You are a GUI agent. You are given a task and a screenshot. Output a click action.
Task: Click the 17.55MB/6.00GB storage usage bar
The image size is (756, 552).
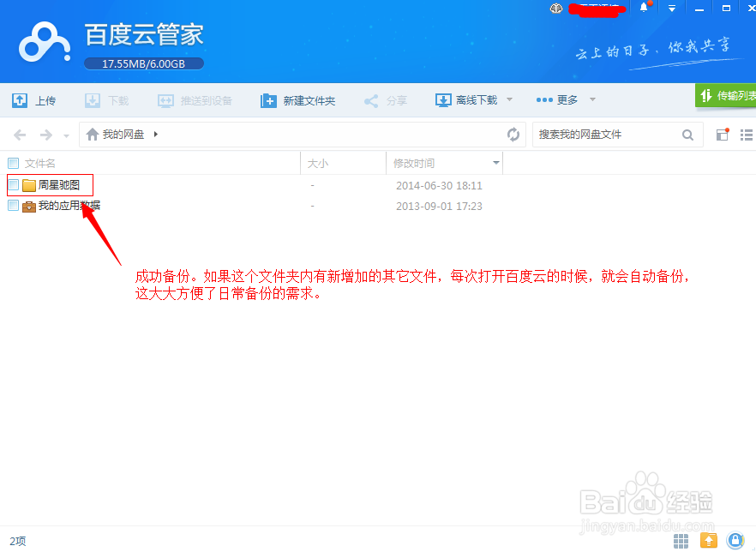(x=144, y=63)
